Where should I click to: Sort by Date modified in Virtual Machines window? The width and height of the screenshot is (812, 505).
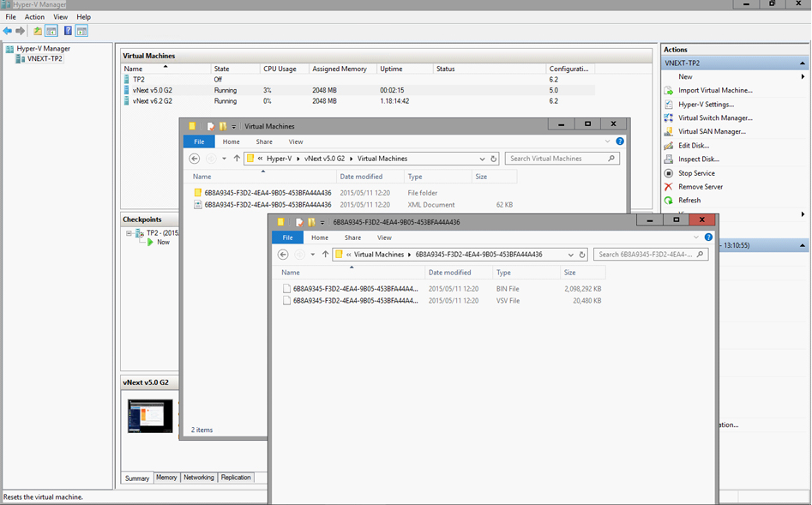tap(361, 177)
